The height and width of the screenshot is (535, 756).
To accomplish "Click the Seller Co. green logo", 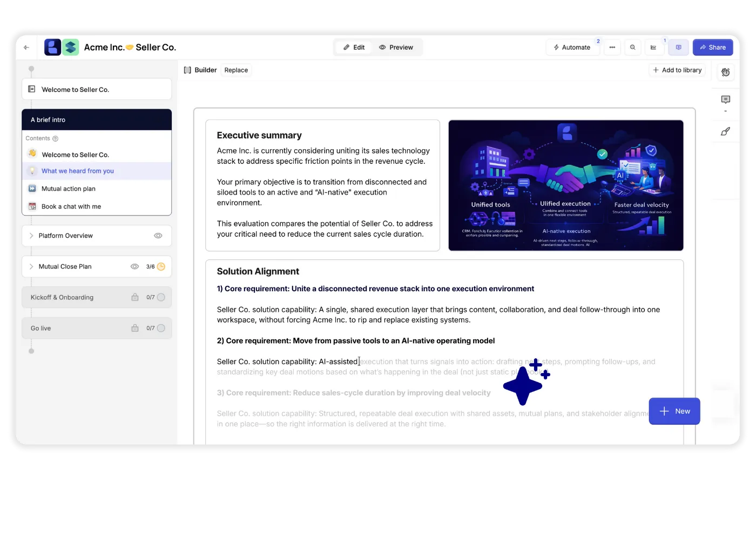I will point(71,48).
